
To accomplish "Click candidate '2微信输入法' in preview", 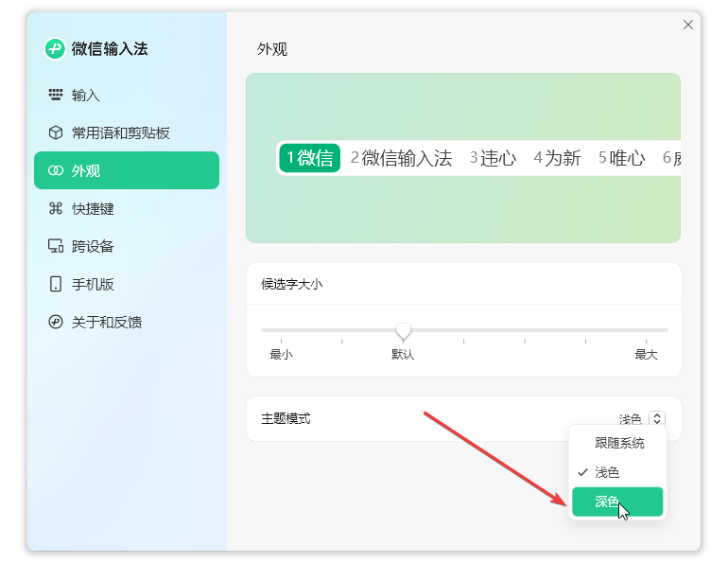I will tap(402, 158).
